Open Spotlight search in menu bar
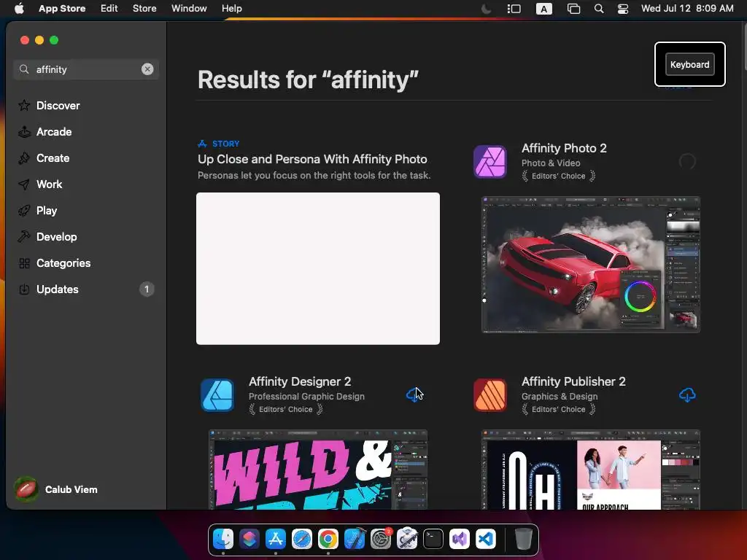The width and height of the screenshot is (747, 560). (x=599, y=9)
